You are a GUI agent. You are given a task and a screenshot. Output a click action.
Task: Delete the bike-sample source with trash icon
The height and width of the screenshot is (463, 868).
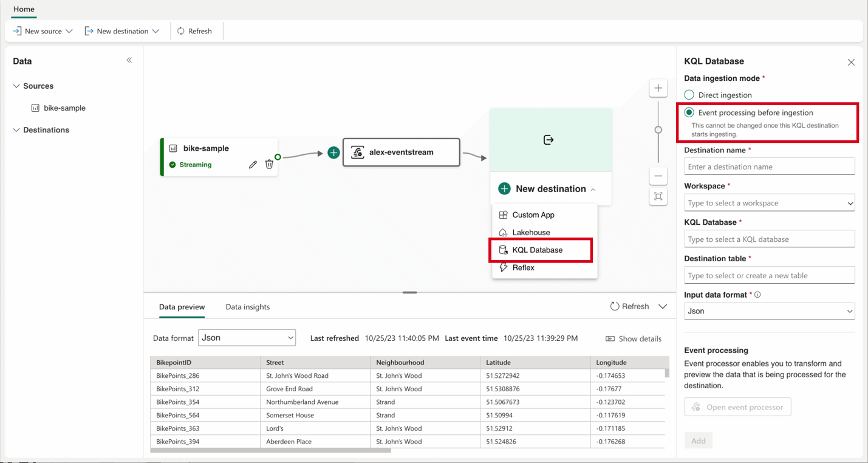point(269,165)
